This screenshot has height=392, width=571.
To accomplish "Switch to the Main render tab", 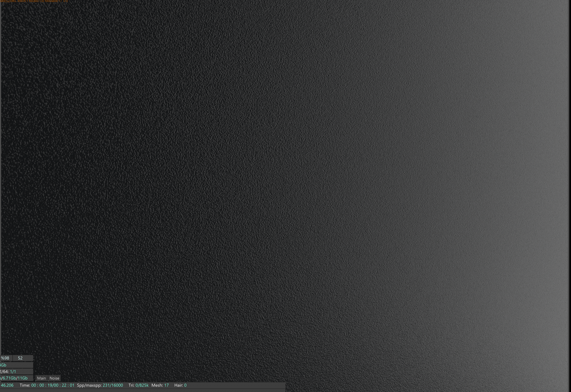I will coord(41,378).
